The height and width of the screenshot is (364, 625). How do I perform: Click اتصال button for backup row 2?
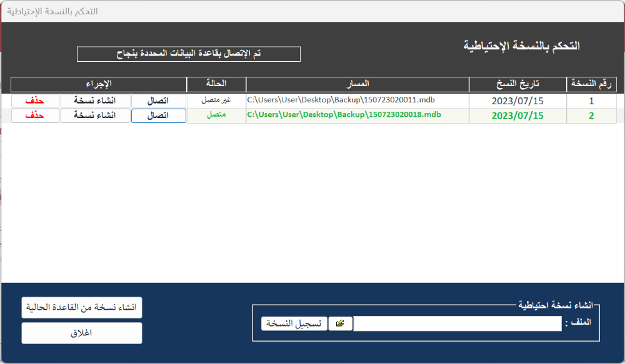pyautogui.click(x=159, y=116)
